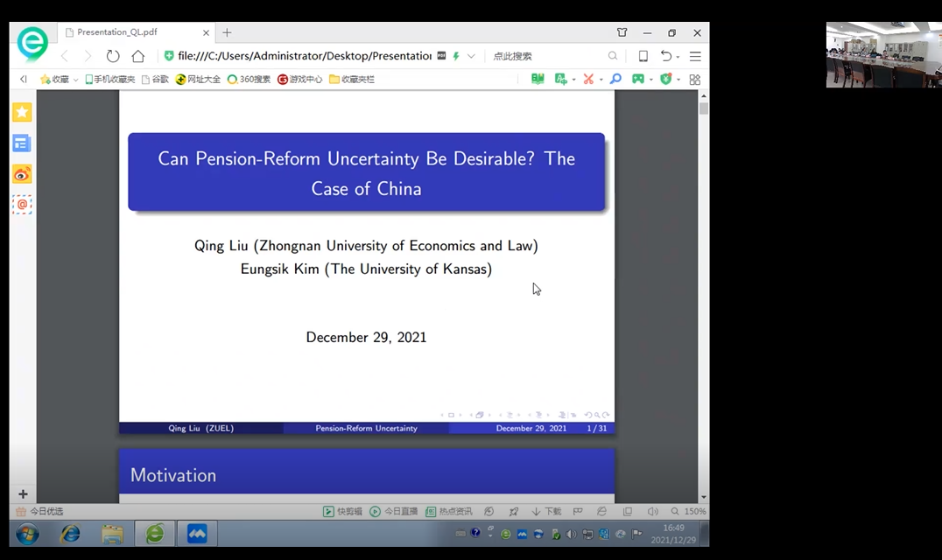
Task: Click the 点此搜索 search input field
Action: point(545,56)
